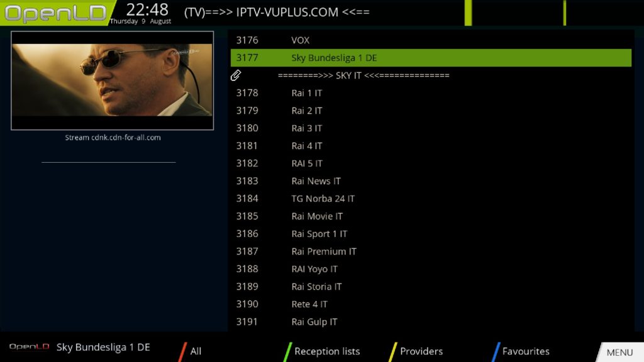Viewport: 644px width, 362px height.
Task: Open the Favourites list
Action: 526,351
